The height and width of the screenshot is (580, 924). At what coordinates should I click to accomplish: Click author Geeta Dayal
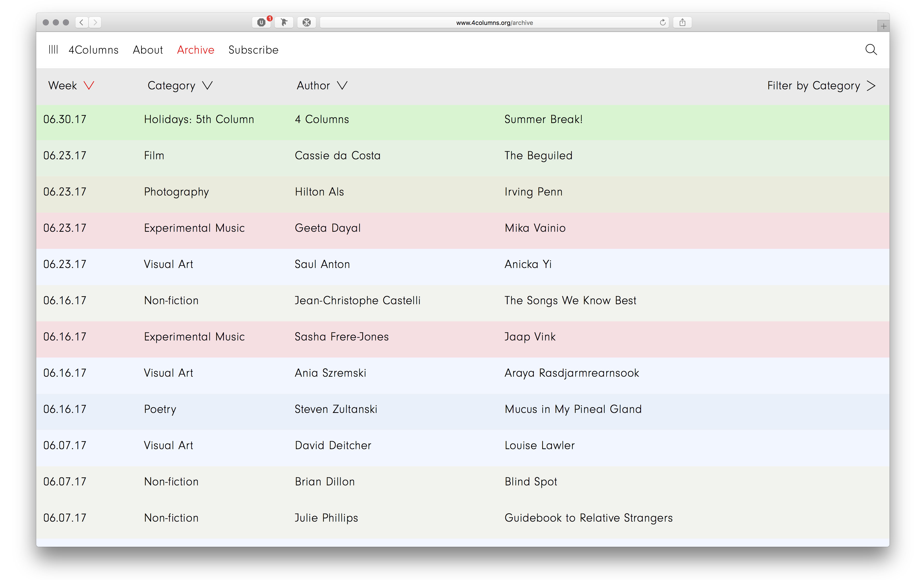point(328,228)
